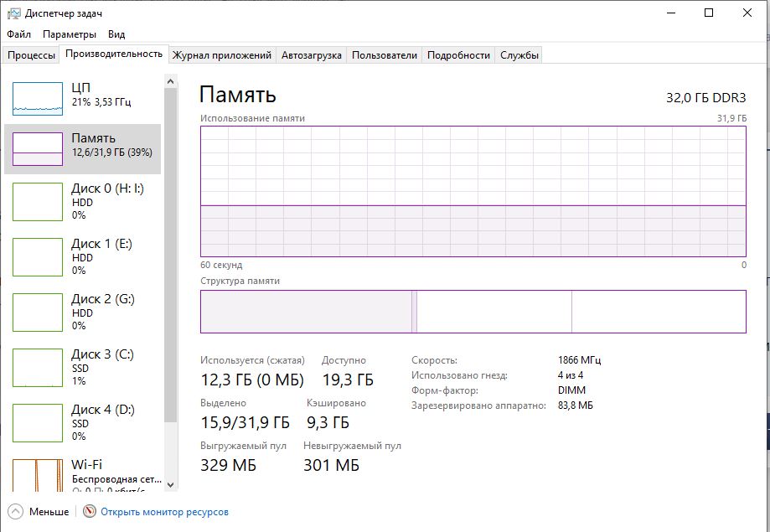
Task: Open Диск 1 (E:) performance graph
Action: tap(38, 256)
